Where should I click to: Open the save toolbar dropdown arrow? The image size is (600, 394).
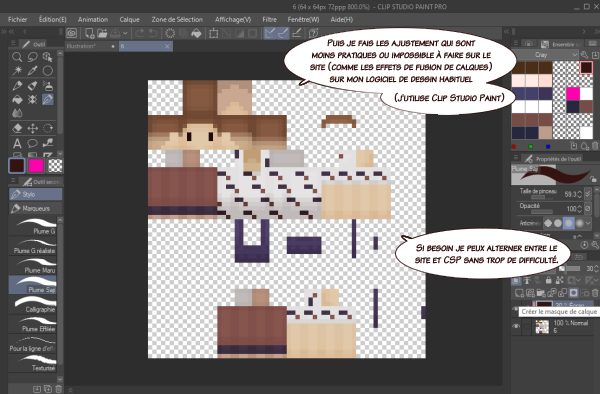pyautogui.click(x=125, y=33)
